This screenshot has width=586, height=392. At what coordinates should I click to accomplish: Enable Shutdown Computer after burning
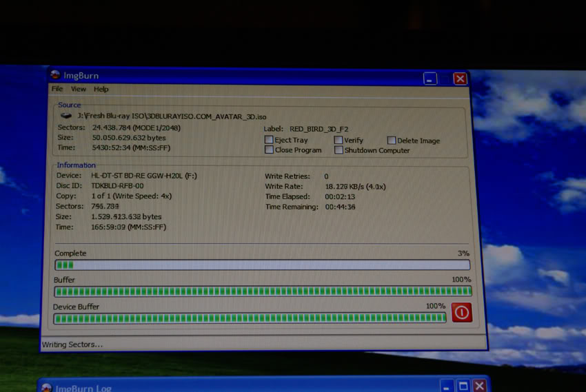tap(339, 150)
